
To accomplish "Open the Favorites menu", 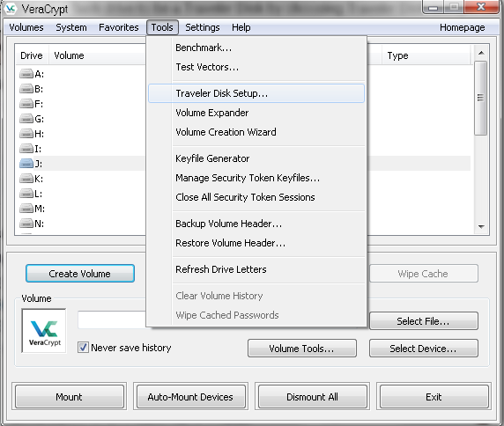I will [119, 27].
